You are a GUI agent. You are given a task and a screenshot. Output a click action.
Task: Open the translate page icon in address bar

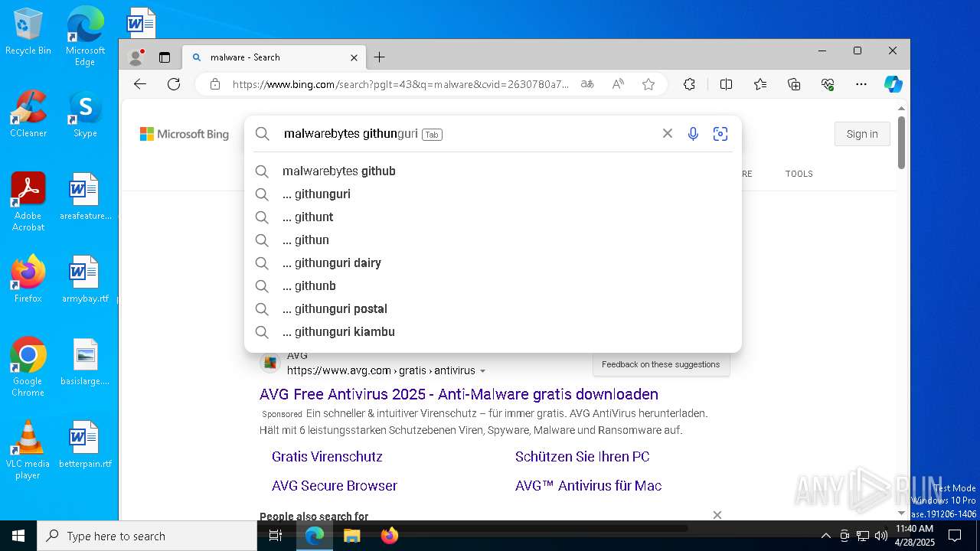(587, 84)
